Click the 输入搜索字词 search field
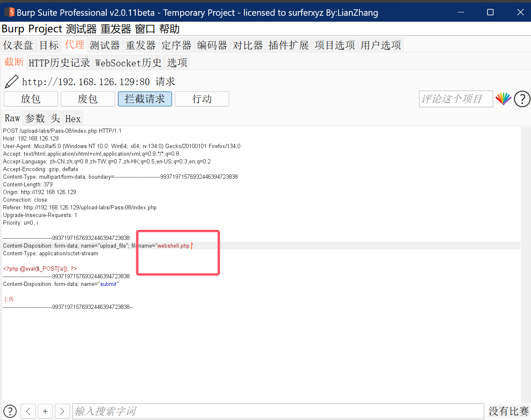531x420 pixels. pos(278,411)
